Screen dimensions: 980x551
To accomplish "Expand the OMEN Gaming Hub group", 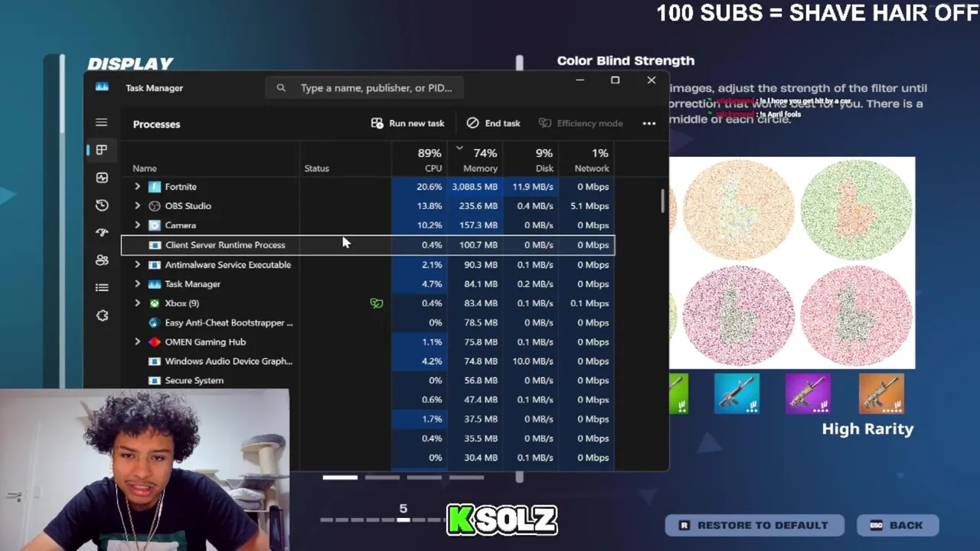I will pos(137,342).
